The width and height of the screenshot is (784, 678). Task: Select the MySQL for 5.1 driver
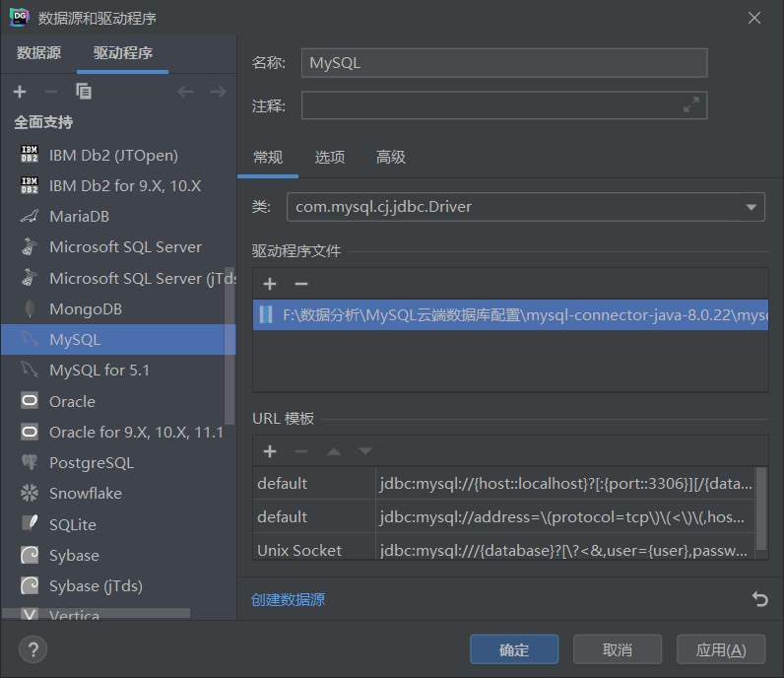point(118,370)
